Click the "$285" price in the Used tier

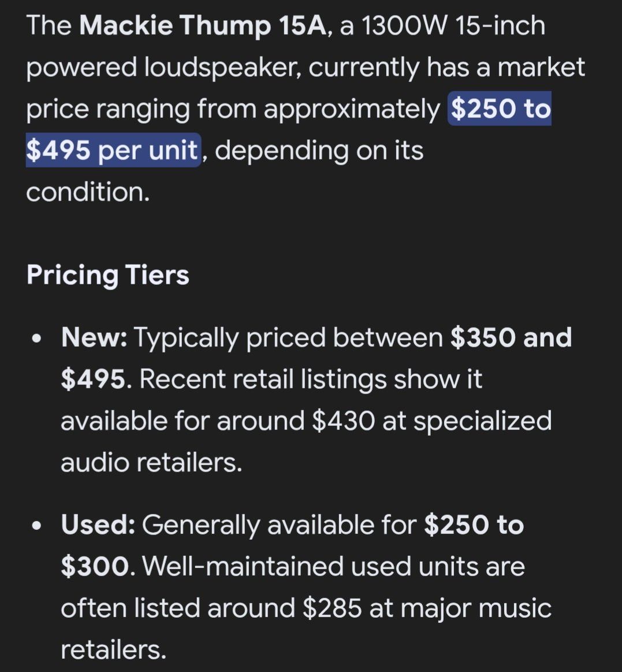pos(332,608)
